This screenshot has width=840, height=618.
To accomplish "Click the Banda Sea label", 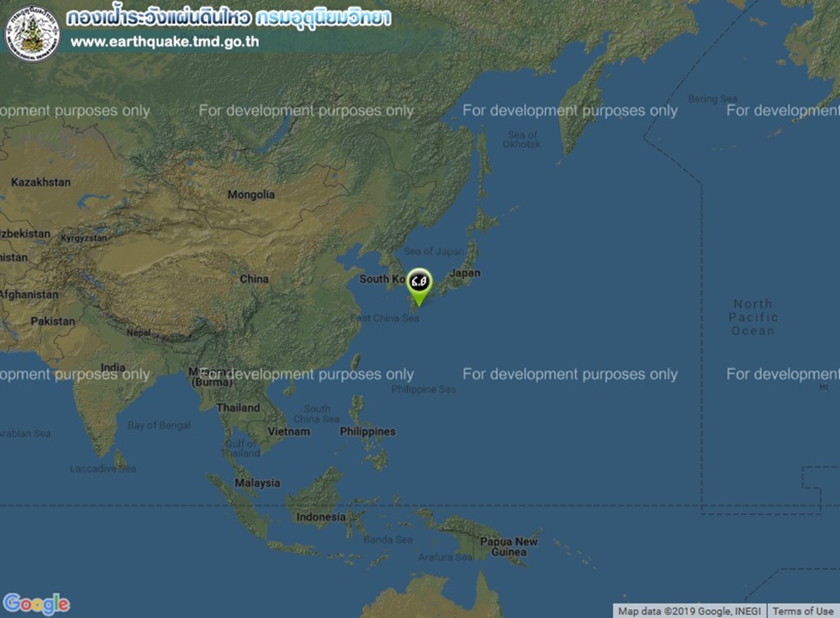I will pyautogui.click(x=388, y=540).
